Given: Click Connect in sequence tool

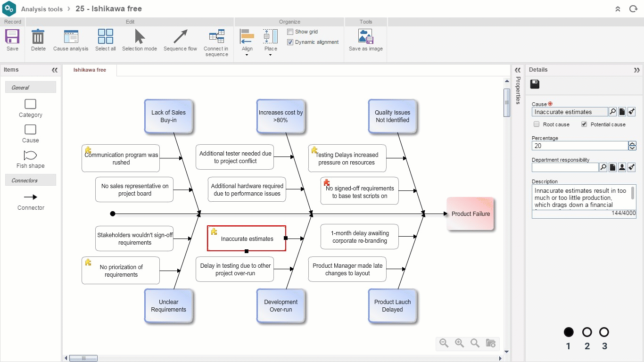Looking at the screenshot, I should pos(216,37).
